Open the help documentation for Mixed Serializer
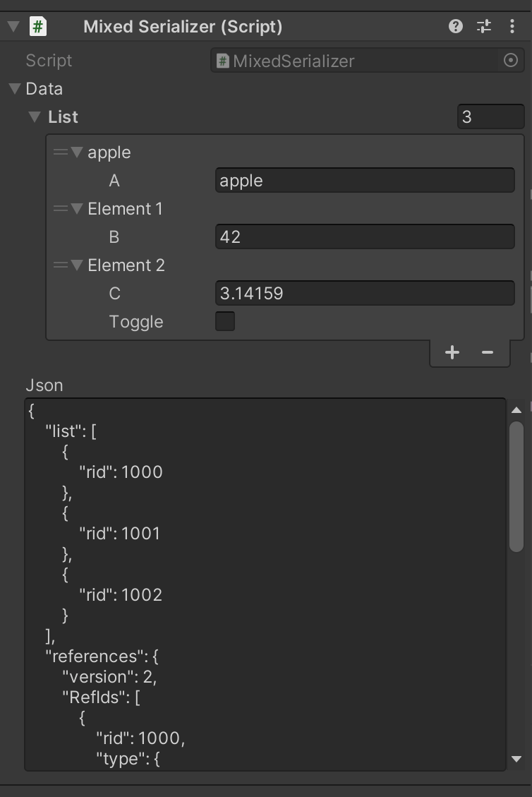The height and width of the screenshot is (797, 532). (456, 26)
